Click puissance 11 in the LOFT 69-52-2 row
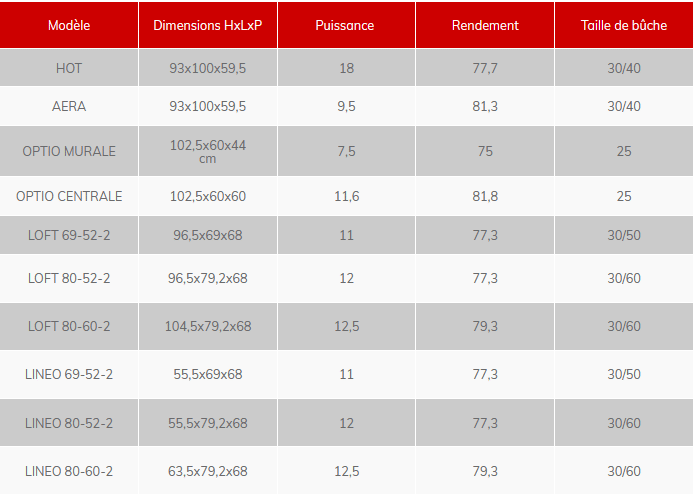The width and height of the screenshot is (695, 501). 346,235
